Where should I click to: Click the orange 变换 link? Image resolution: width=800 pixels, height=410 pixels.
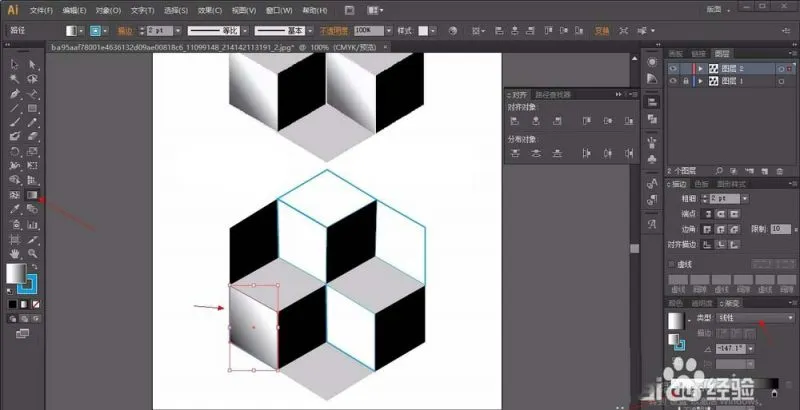[x=602, y=31]
